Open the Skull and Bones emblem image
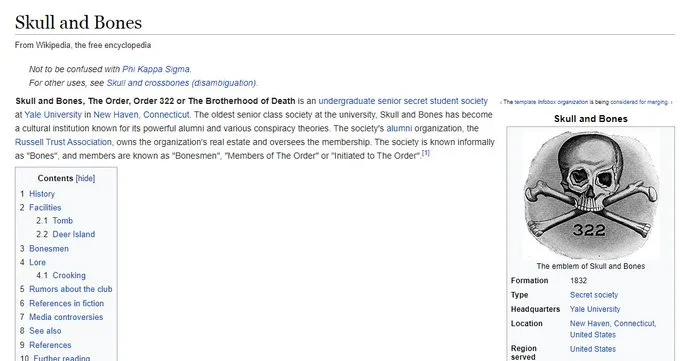The width and height of the screenshot is (680, 361). point(591,195)
